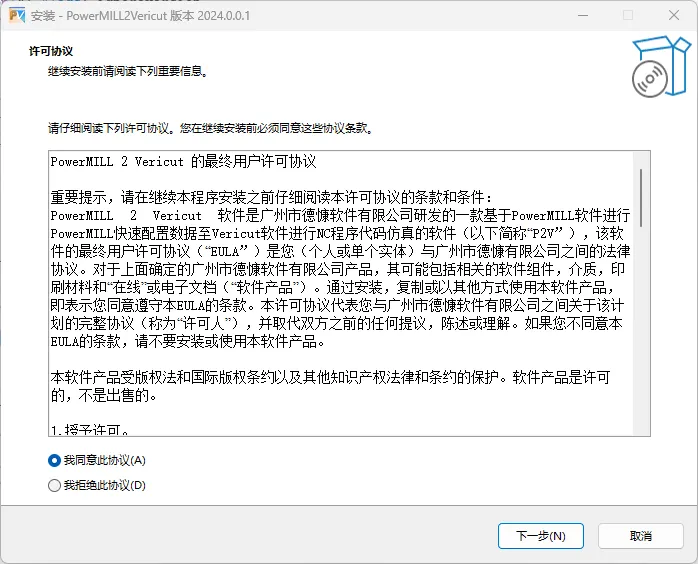Click the PowerMILL2Vericut title bar app icon
The width and height of the screenshot is (698, 564).
click(x=16, y=16)
